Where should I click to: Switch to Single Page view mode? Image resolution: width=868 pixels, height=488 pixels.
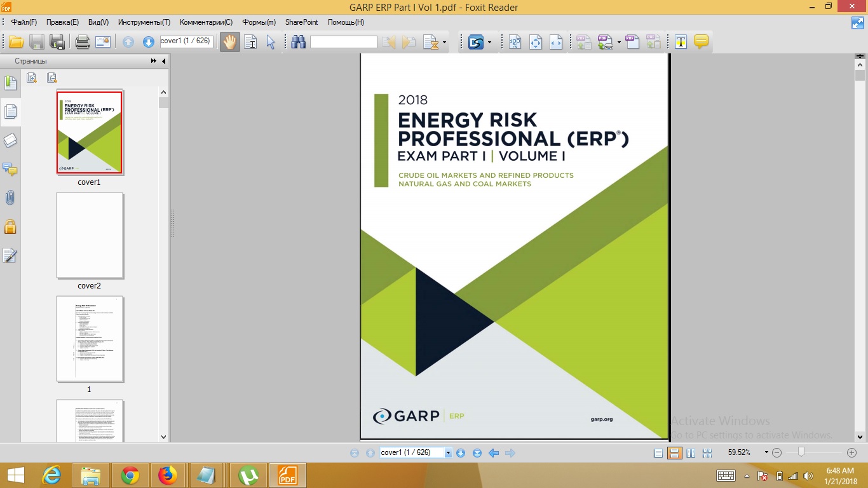[658, 453]
